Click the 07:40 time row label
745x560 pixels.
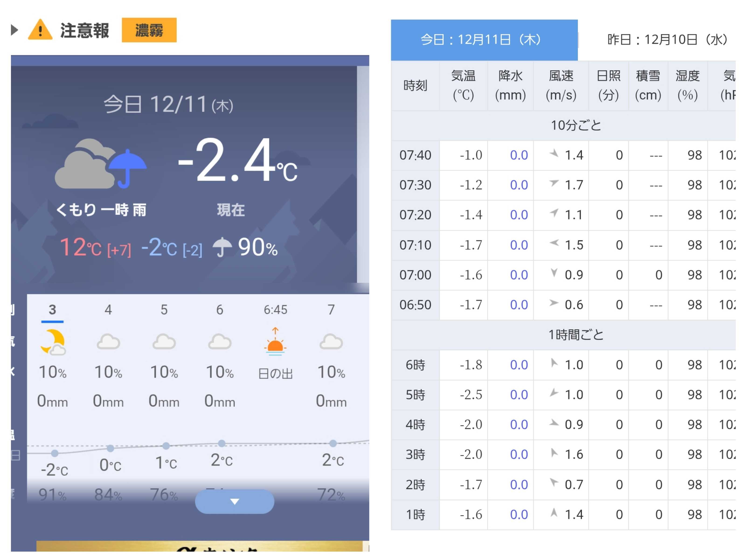point(415,155)
